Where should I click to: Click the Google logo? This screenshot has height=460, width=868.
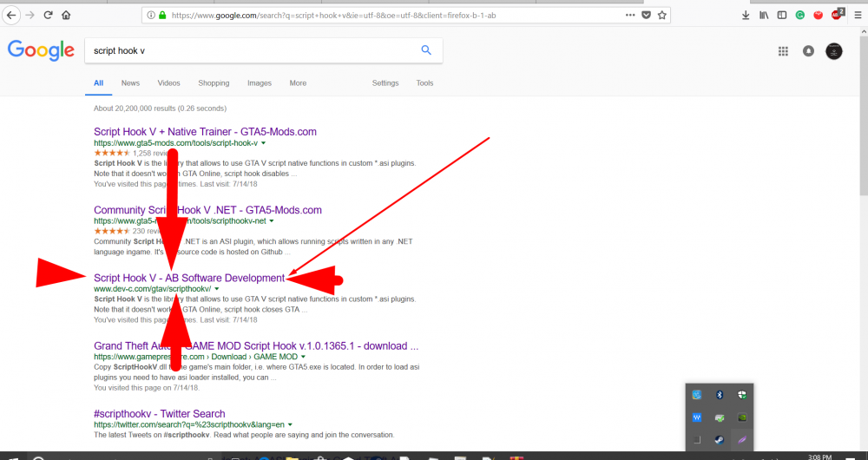[x=41, y=50]
